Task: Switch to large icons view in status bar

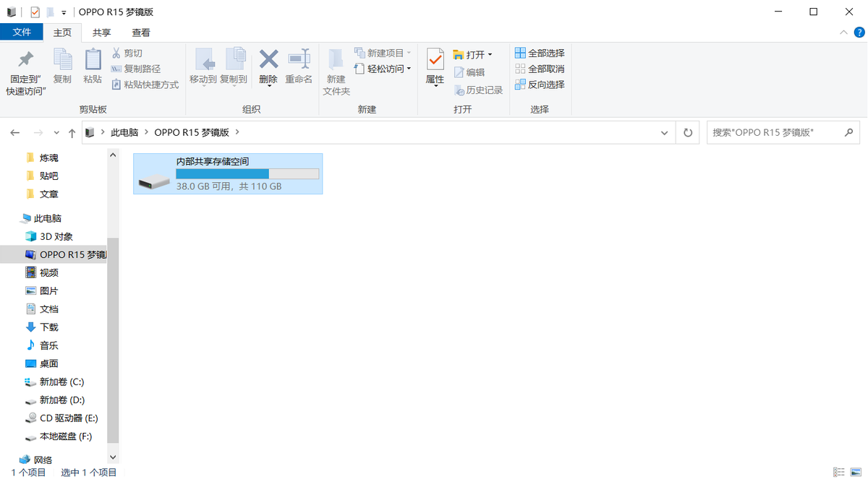Action: point(856,472)
